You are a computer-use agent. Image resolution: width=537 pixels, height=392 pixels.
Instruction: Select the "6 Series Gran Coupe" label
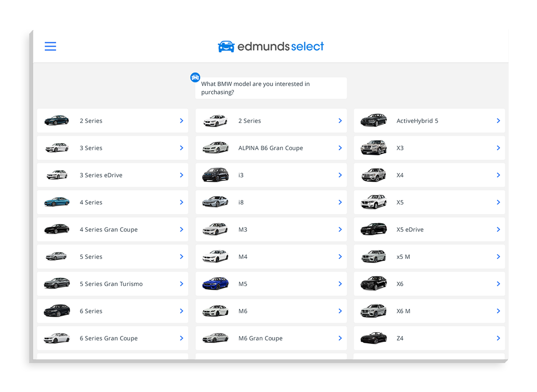(x=109, y=338)
